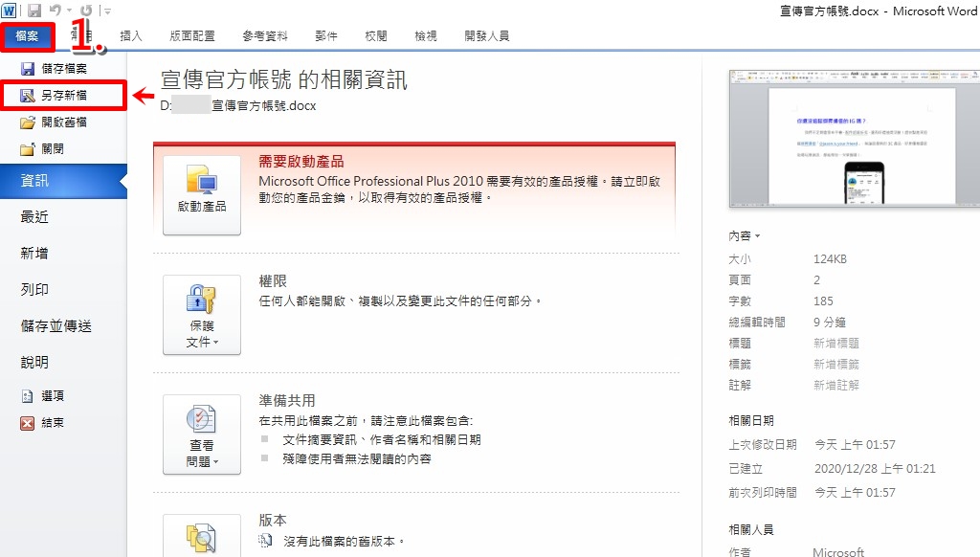Click the 相關人員 section heading

pyautogui.click(x=751, y=530)
